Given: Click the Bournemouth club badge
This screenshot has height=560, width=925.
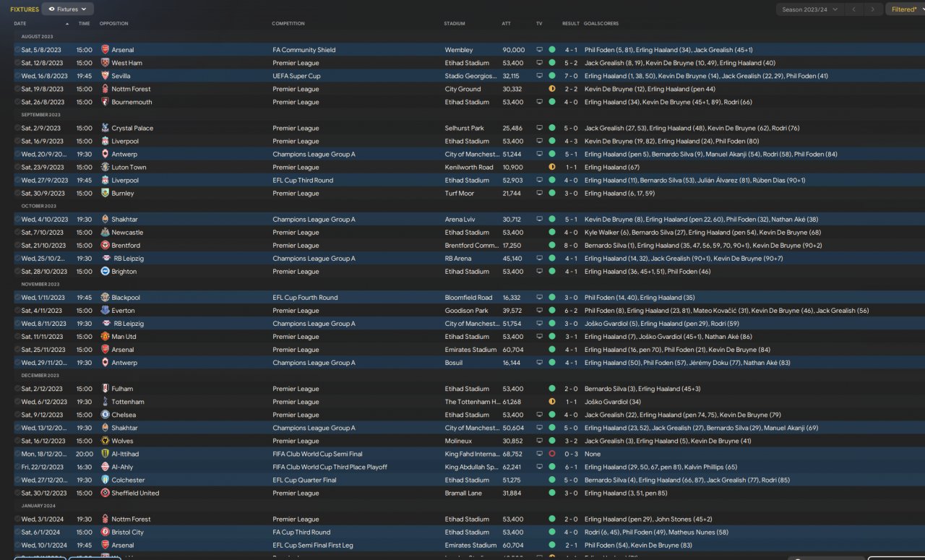Looking at the screenshot, I should click(106, 102).
